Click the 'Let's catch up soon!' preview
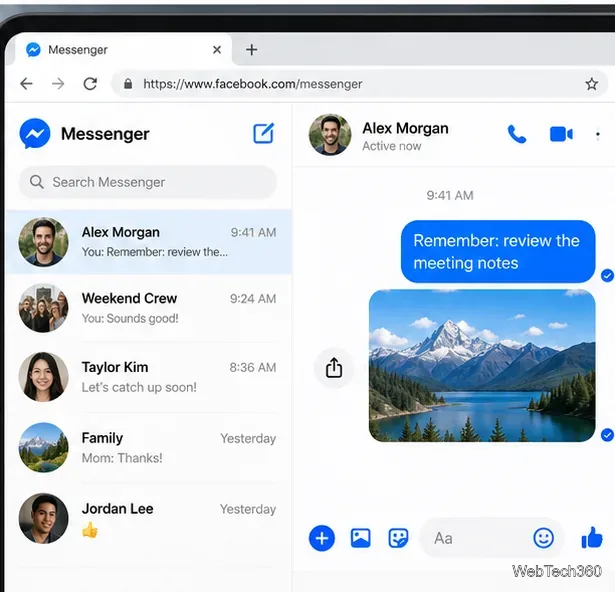The width and height of the screenshot is (615, 592). 139,387
